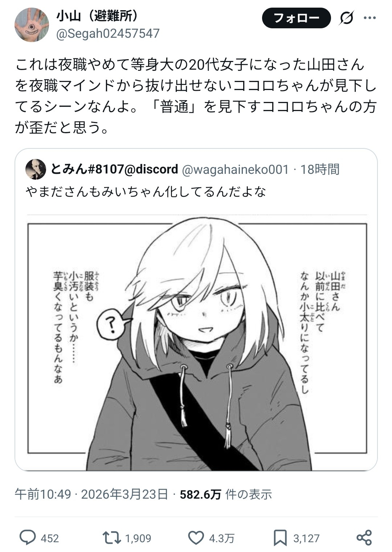Open the quoted tweet text やまださんもみいちゃん化
Viewport: 392px width, 552px height.
[146, 192]
